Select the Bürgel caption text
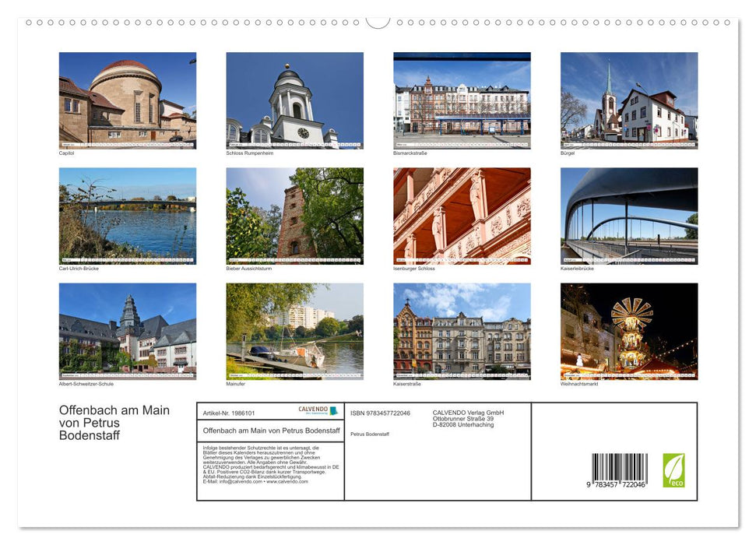 tap(568, 153)
